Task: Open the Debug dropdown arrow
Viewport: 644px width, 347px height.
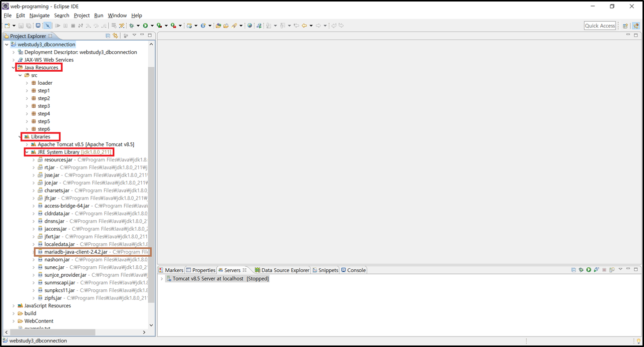Action: (138, 26)
